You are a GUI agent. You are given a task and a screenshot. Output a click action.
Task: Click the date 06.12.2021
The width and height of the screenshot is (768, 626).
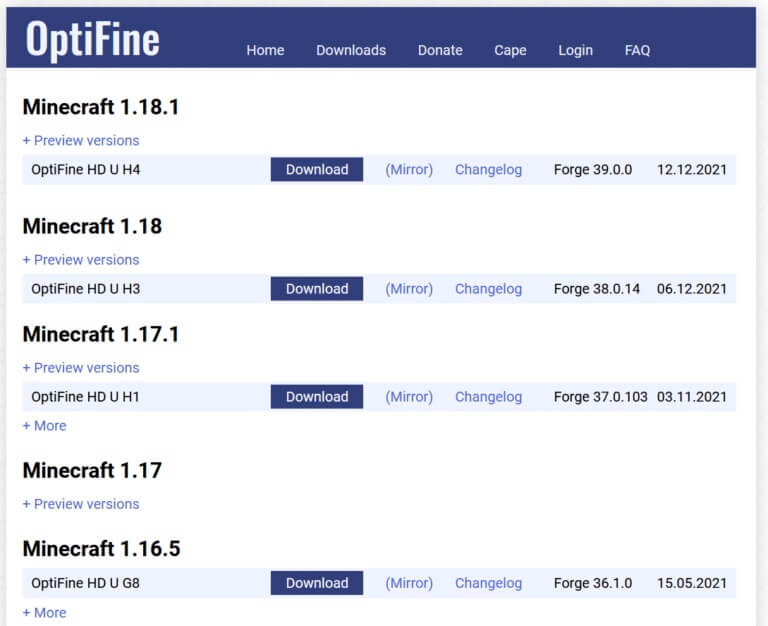point(692,289)
